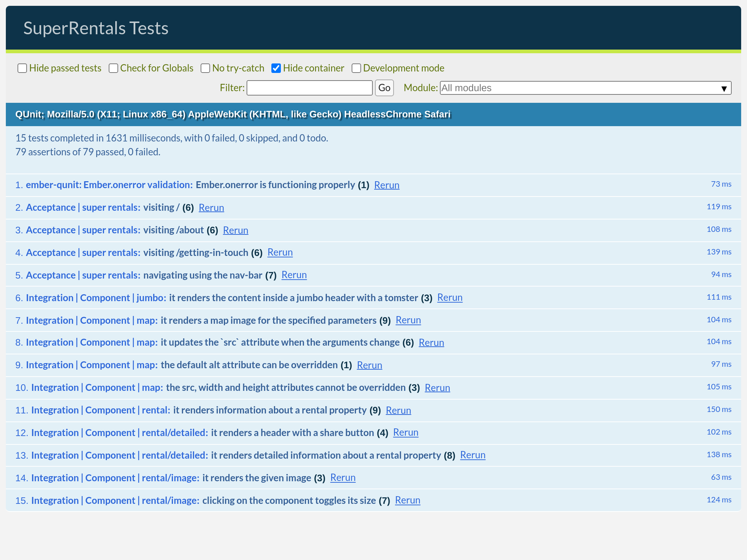Toggle the No try-catch checkbox
Viewport: 747px width, 560px height.
click(x=205, y=68)
